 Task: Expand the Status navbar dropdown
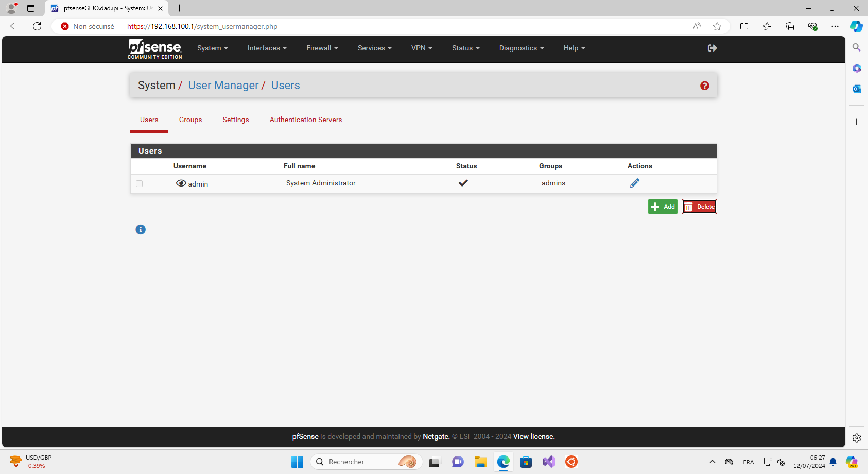tap(466, 48)
